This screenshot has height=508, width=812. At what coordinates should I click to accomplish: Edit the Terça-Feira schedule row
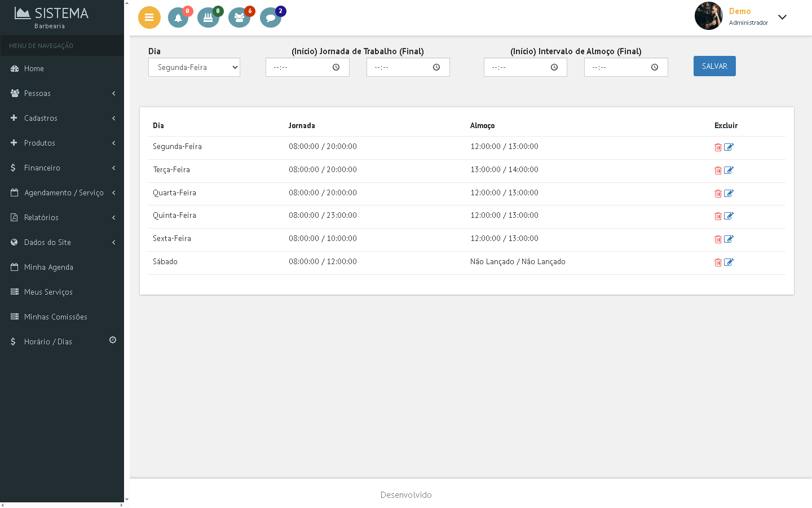[x=729, y=170]
